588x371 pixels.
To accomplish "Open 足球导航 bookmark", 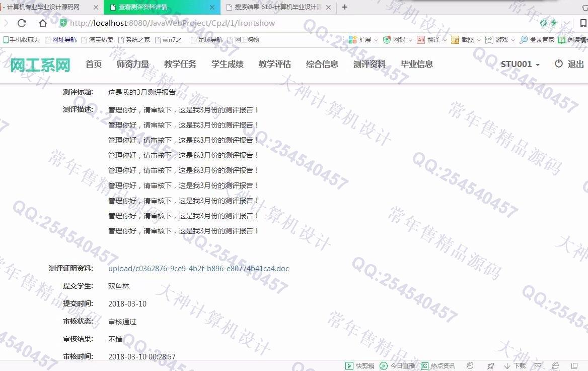I will coord(206,39).
